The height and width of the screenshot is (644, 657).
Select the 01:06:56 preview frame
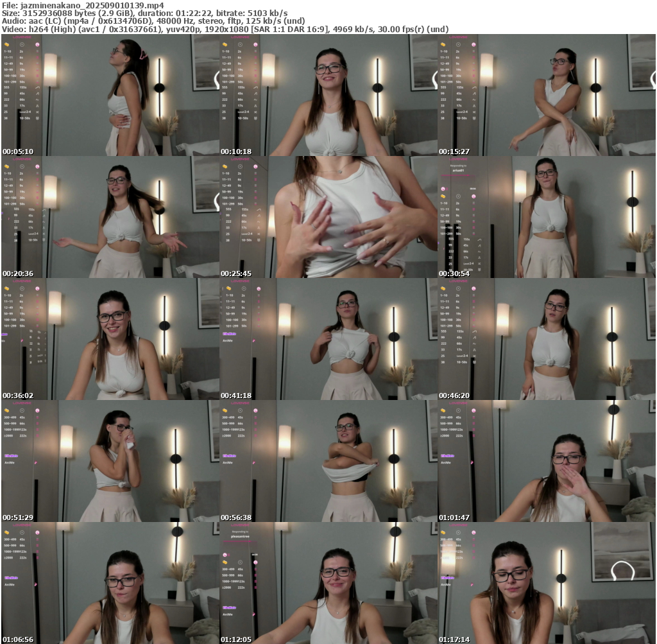point(110,583)
